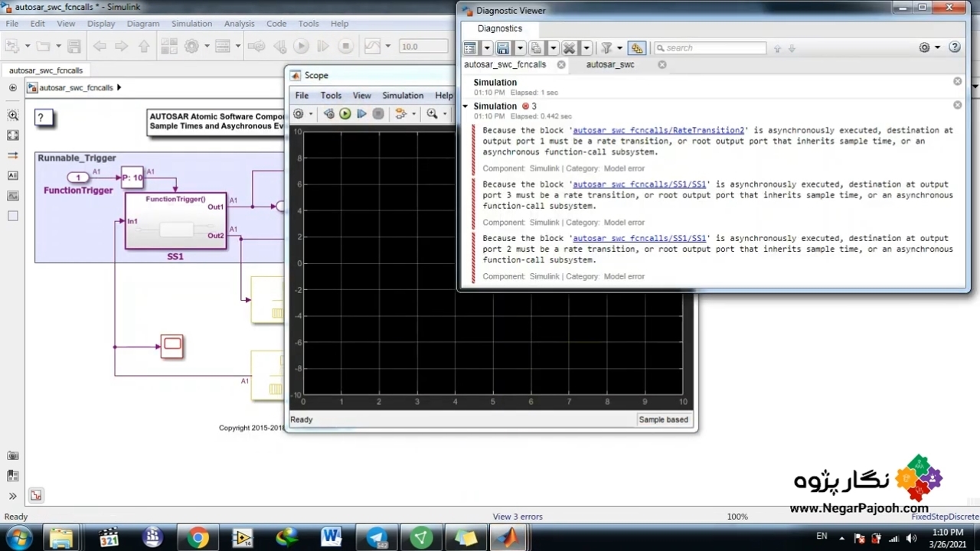Open Scope configuration properties gear
The height and width of the screenshot is (551, 980).
pos(299,114)
